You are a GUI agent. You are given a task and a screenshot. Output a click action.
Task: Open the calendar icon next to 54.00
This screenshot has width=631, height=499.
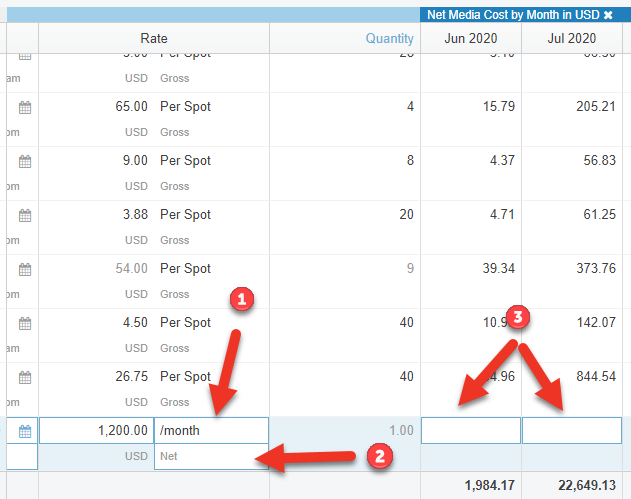tap(25, 269)
